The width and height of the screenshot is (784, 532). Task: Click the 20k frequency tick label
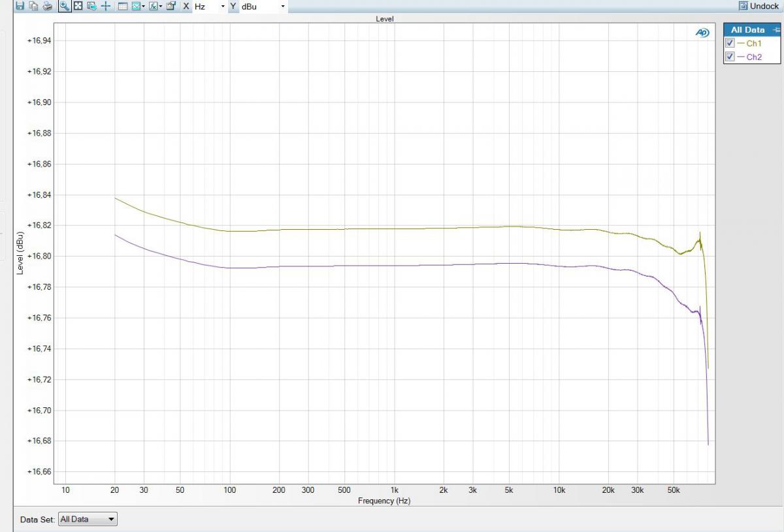pyautogui.click(x=608, y=490)
